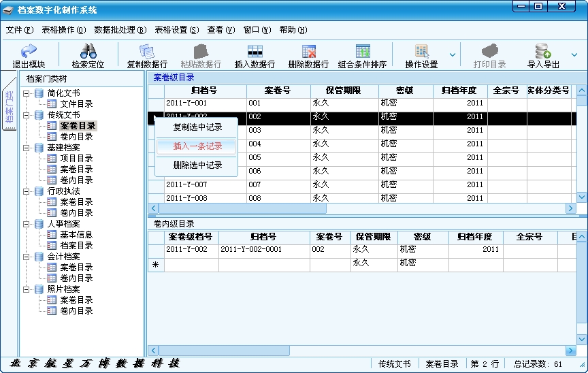Click 插入数据行 insert row toolbar icon
Image resolution: width=588 pixels, height=373 pixels.
tap(255, 56)
